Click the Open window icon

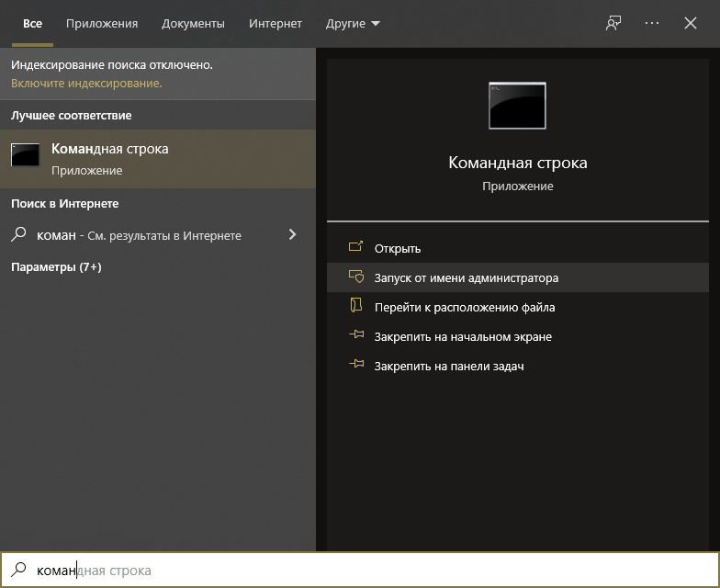[356, 246]
